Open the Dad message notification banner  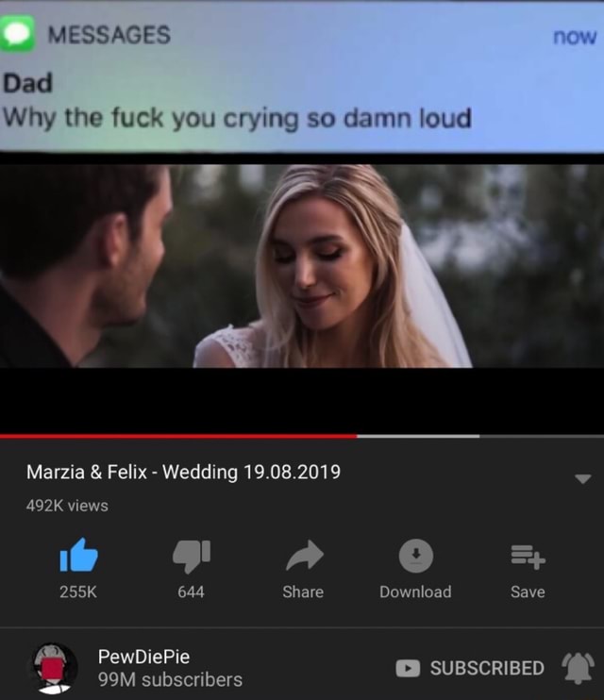[x=302, y=75]
